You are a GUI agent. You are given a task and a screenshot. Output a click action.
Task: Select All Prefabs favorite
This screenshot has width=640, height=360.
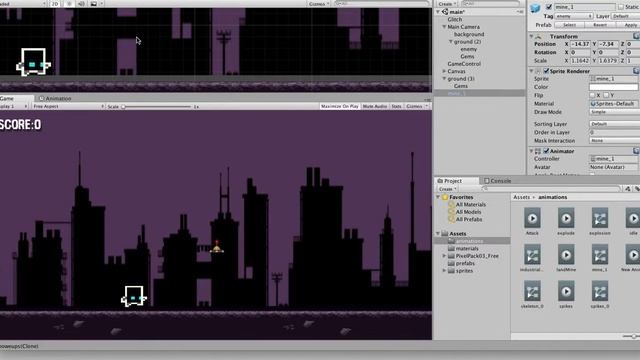tap(465, 219)
